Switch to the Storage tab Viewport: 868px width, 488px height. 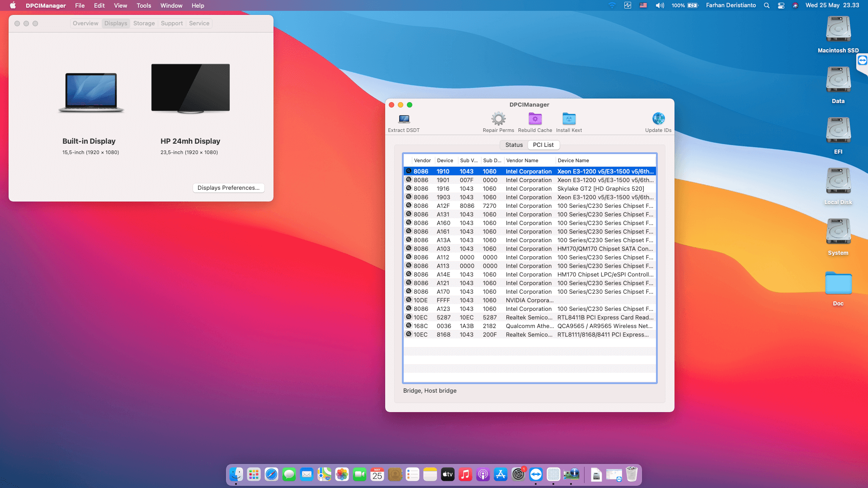[x=144, y=23]
